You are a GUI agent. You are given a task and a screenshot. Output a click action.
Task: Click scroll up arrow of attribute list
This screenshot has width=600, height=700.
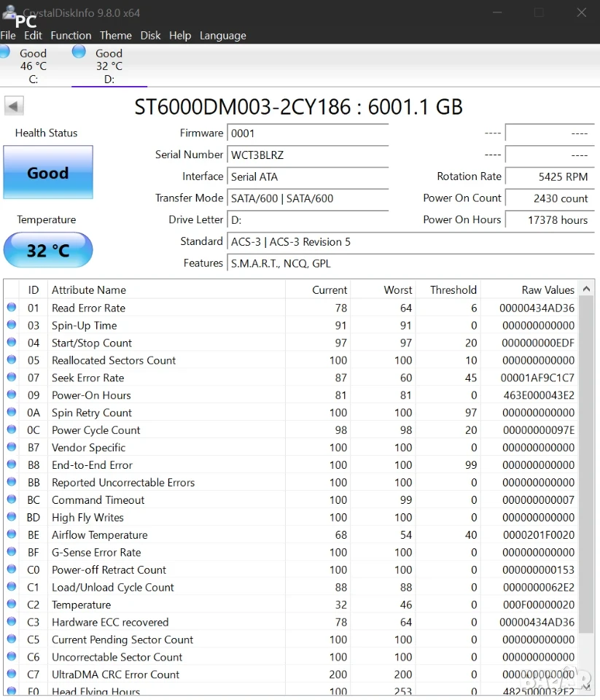click(x=587, y=289)
